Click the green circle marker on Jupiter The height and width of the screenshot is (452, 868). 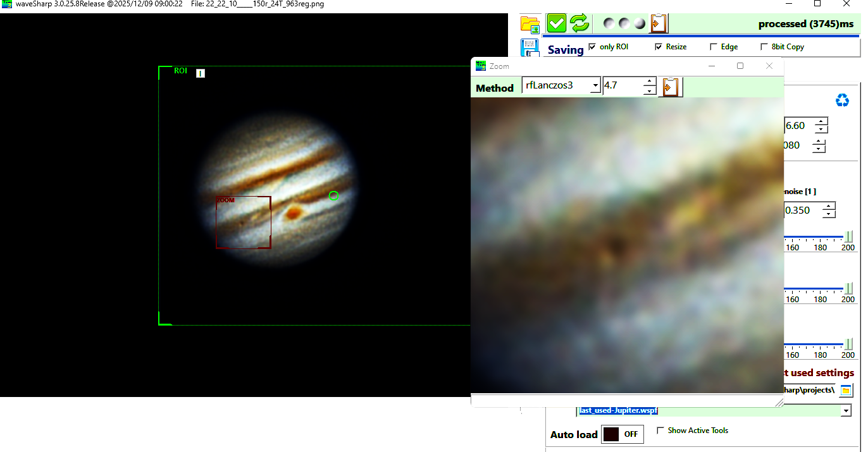tap(334, 196)
